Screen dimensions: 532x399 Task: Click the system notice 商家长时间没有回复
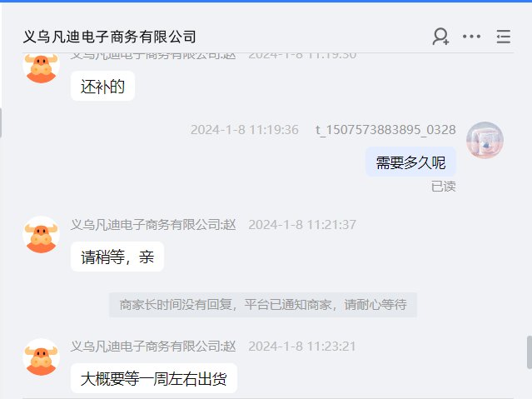tap(263, 305)
